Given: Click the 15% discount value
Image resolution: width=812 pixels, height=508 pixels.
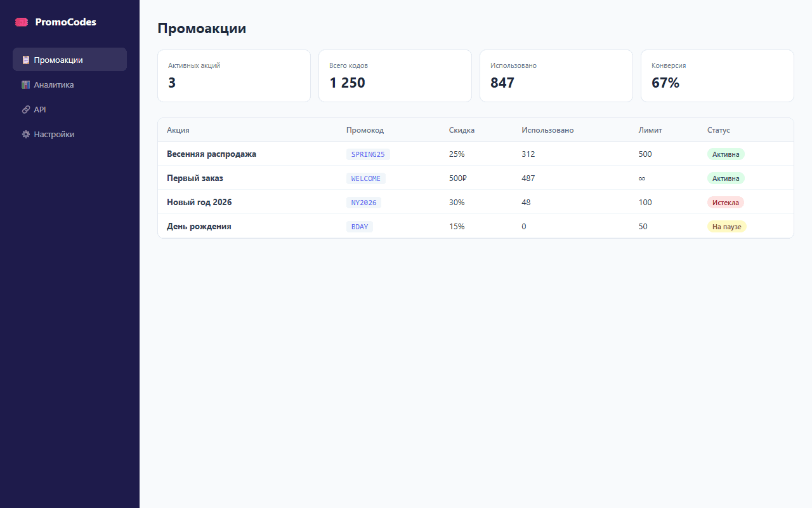Looking at the screenshot, I should (457, 226).
